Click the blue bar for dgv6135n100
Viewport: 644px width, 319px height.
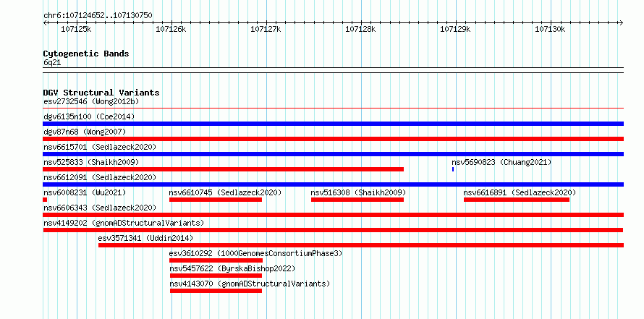(333, 124)
